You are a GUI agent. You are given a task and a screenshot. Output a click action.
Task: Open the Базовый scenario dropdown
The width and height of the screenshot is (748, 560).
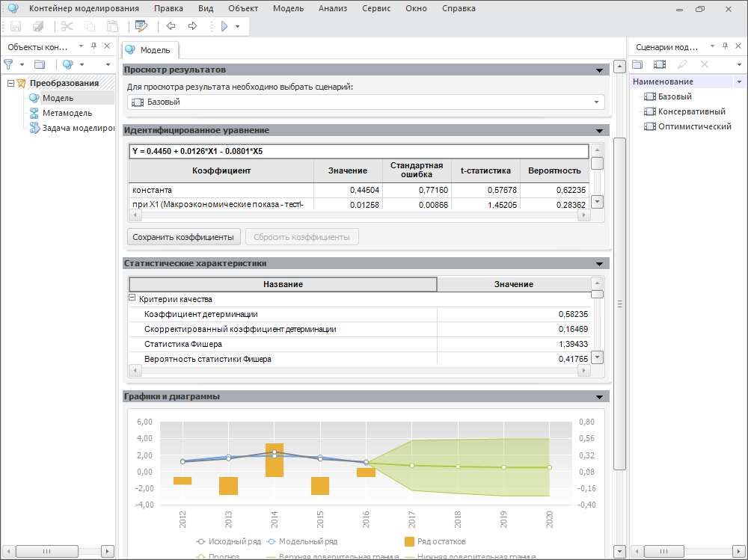pos(596,102)
